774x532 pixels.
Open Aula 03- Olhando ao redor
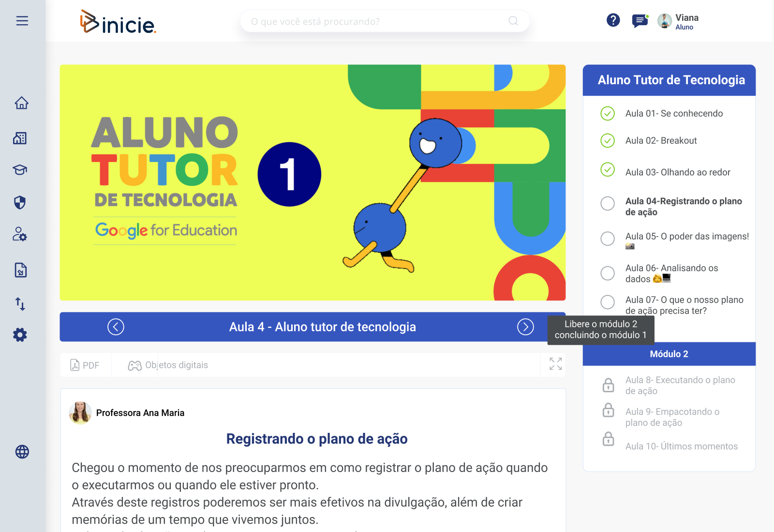(678, 172)
